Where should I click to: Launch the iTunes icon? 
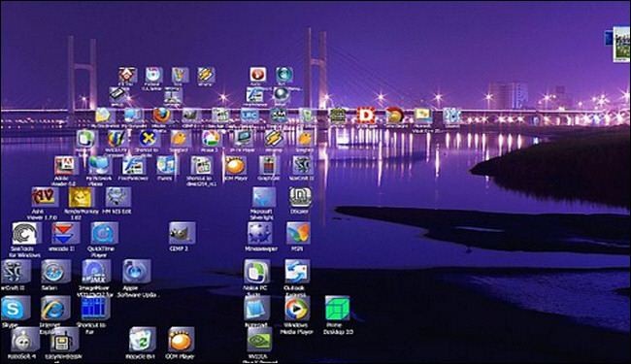coord(166,166)
